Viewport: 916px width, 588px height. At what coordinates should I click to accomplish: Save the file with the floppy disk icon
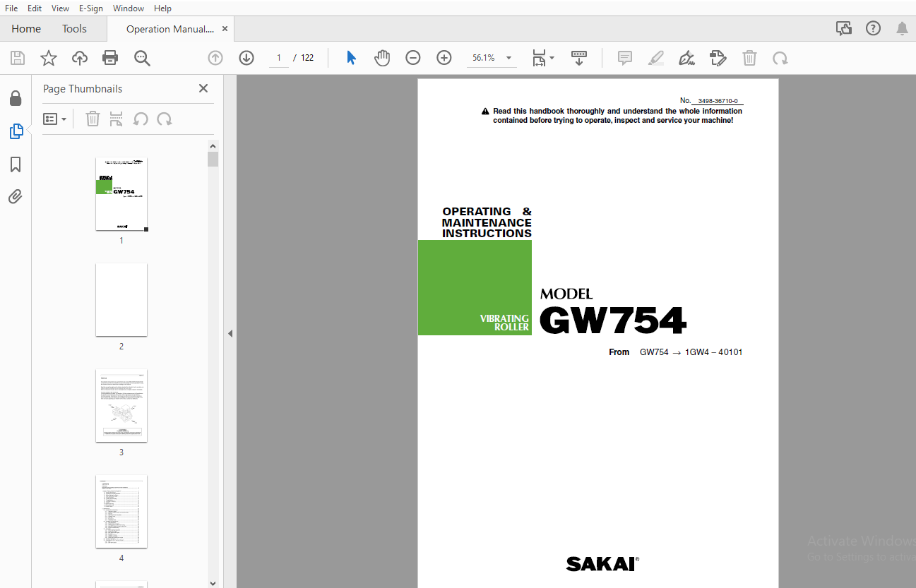(17, 58)
